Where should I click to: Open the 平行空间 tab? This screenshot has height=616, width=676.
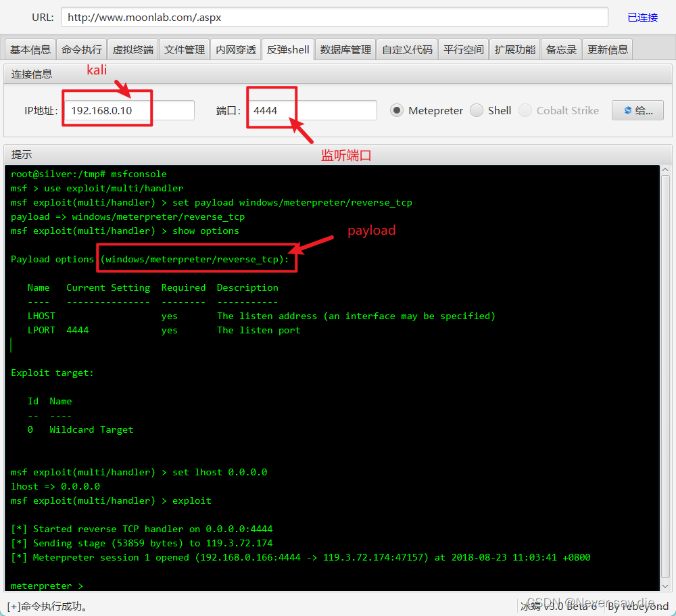(x=464, y=49)
